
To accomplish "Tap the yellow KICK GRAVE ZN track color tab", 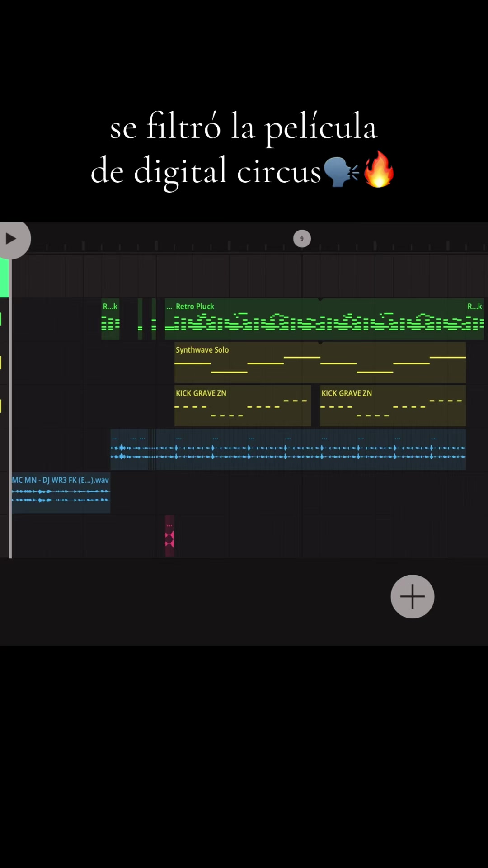I will point(1,406).
